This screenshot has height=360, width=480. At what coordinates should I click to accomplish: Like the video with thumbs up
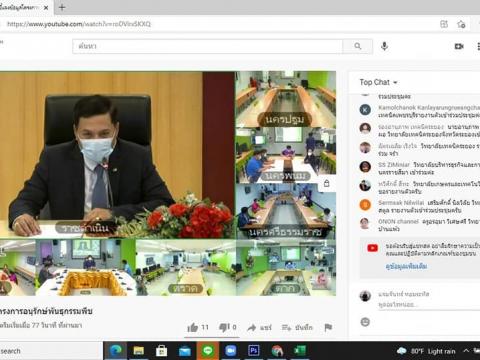click(193, 327)
